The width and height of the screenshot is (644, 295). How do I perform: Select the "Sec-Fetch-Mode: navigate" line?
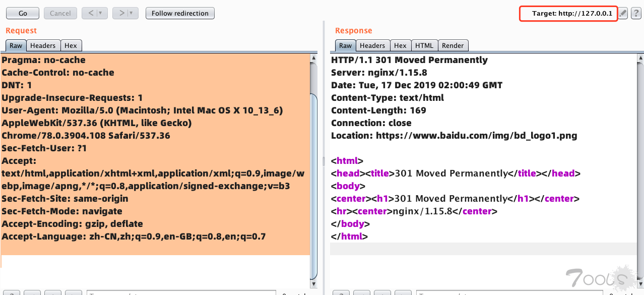click(x=62, y=211)
